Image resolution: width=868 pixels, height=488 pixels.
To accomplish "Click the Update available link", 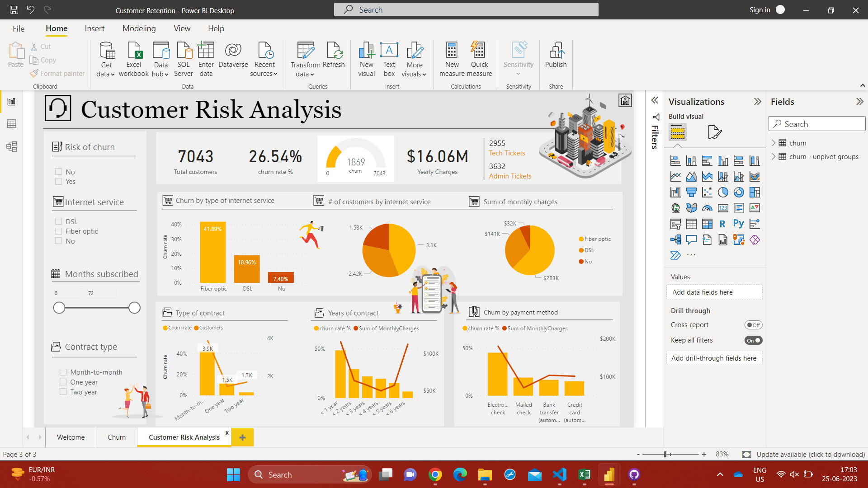I will click(x=811, y=454).
